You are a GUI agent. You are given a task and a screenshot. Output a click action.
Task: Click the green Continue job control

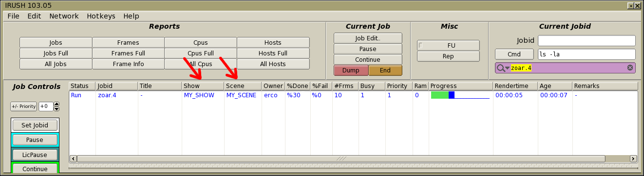[x=35, y=169]
